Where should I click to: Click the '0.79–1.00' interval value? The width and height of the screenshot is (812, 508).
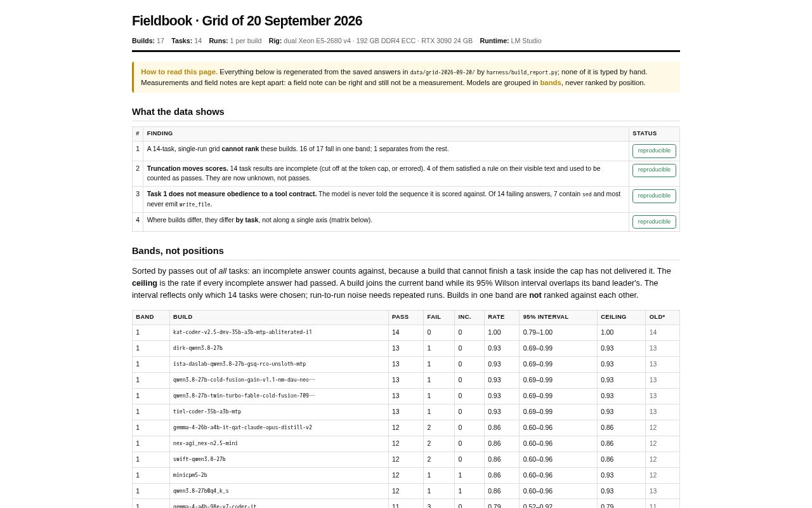point(538,333)
